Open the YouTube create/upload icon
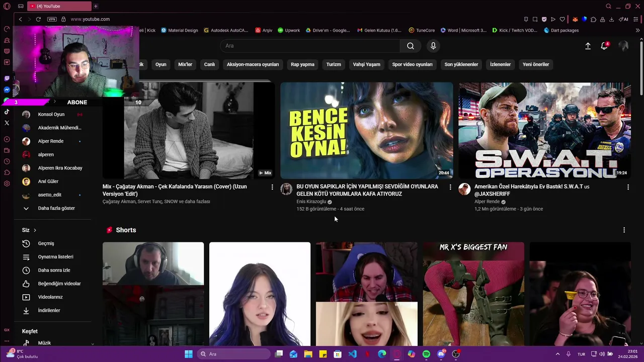This screenshot has height=362, width=644. [x=588, y=46]
